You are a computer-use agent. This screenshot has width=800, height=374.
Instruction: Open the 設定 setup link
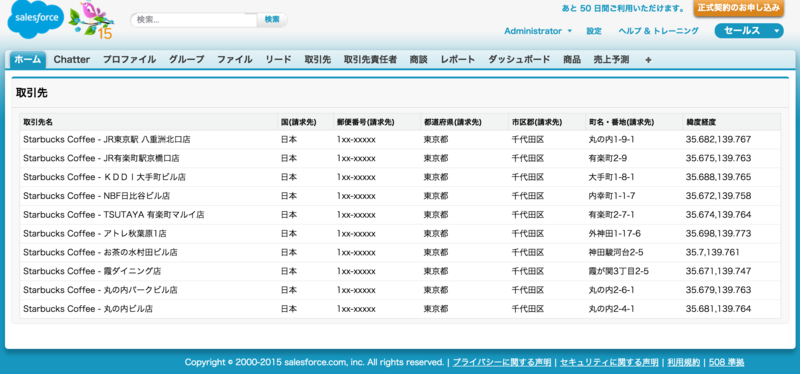594,31
